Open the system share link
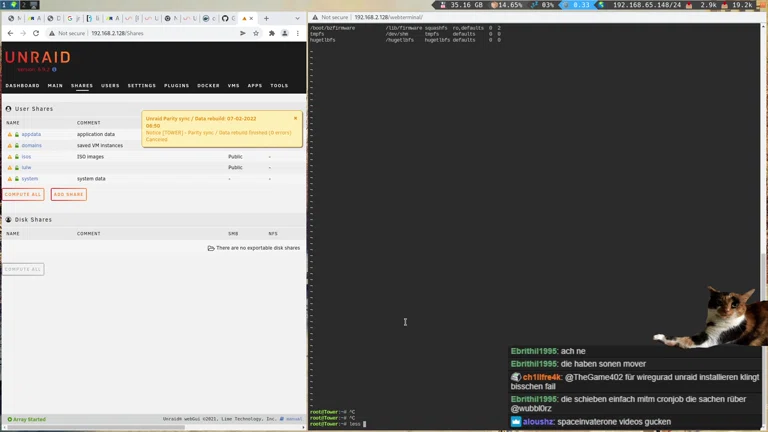The width and height of the screenshot is (768, 432). (x=30, y=179)
